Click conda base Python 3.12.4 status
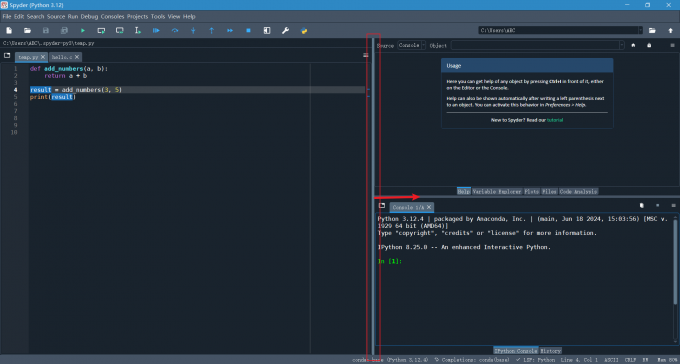Image resolution: width=680 pixels, height=364 pixels. [x=390, y=360]
